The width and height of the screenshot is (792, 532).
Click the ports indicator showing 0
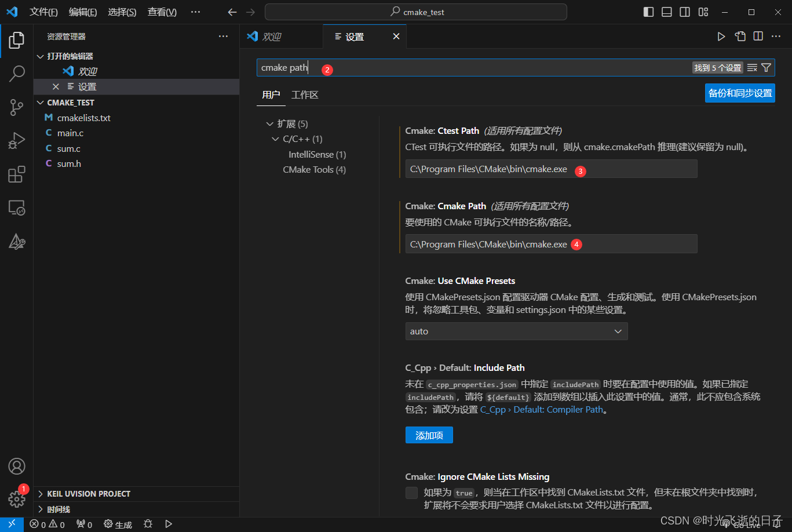tap(85, 524)
